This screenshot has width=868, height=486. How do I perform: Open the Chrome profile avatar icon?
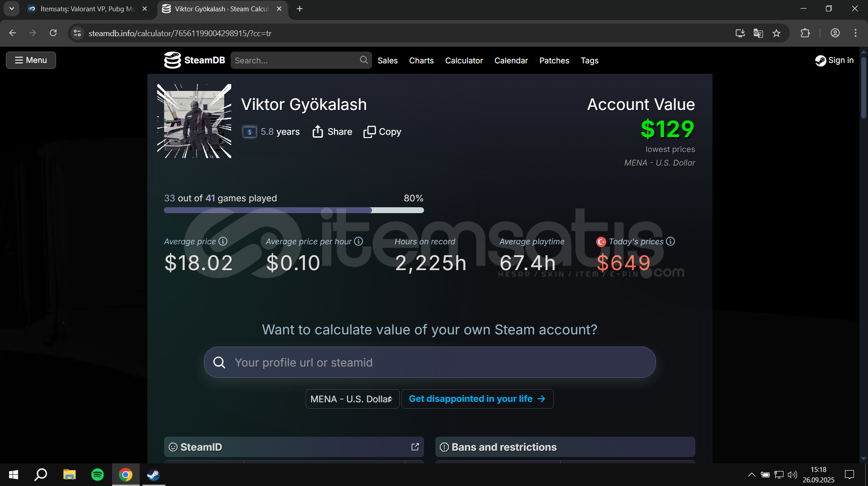pyautogui.click(x=835, y=33)
